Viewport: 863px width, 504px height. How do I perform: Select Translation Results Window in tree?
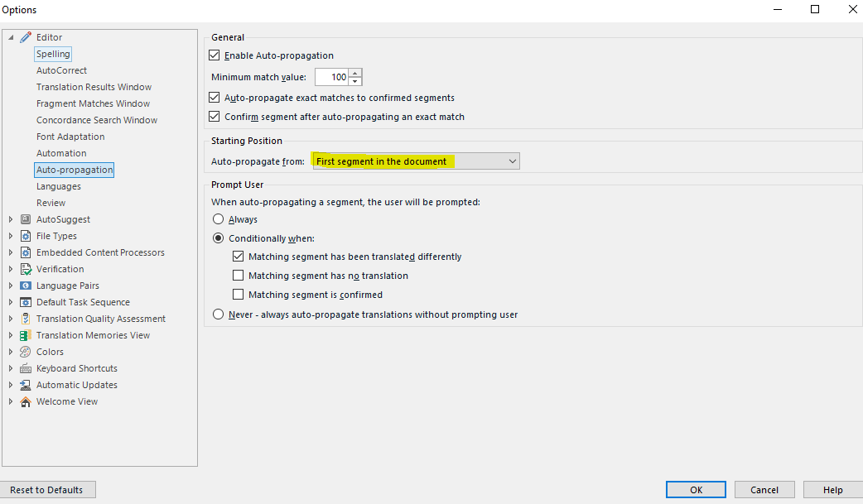(94, 87)
